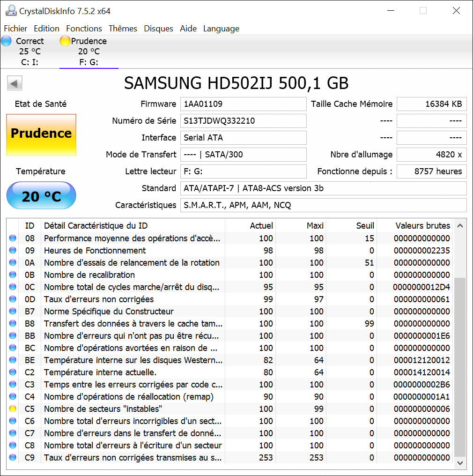This screenshot has width=473, height=476.
Task: Select the Nombre de recalibration row text
Action: tap(89, 275)
